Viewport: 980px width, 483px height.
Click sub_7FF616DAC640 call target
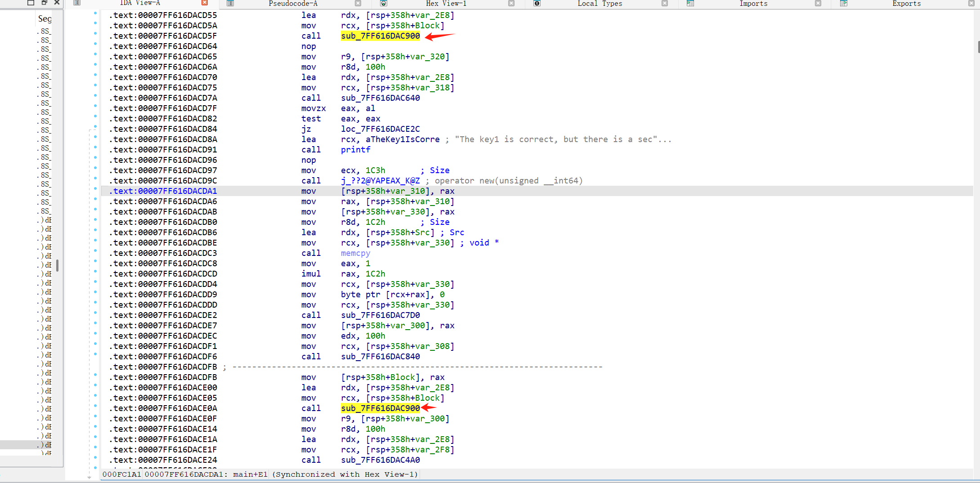pos(380,98)
